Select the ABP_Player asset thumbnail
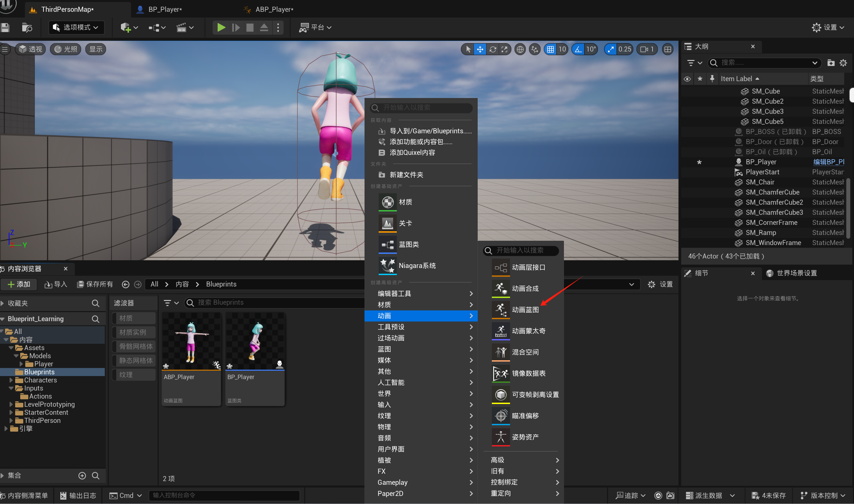The height and width of the screenshot is (504, 854). (x=191, y=341)
